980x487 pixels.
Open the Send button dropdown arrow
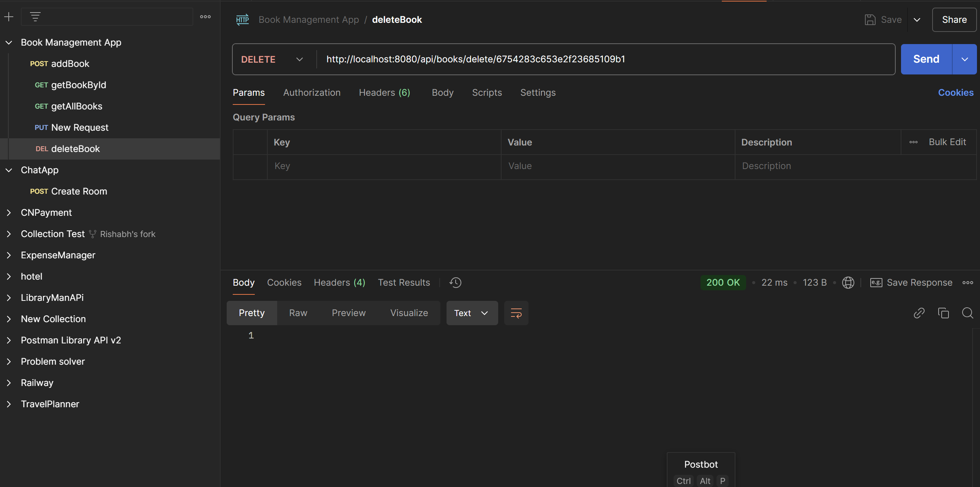click(964, 59)
